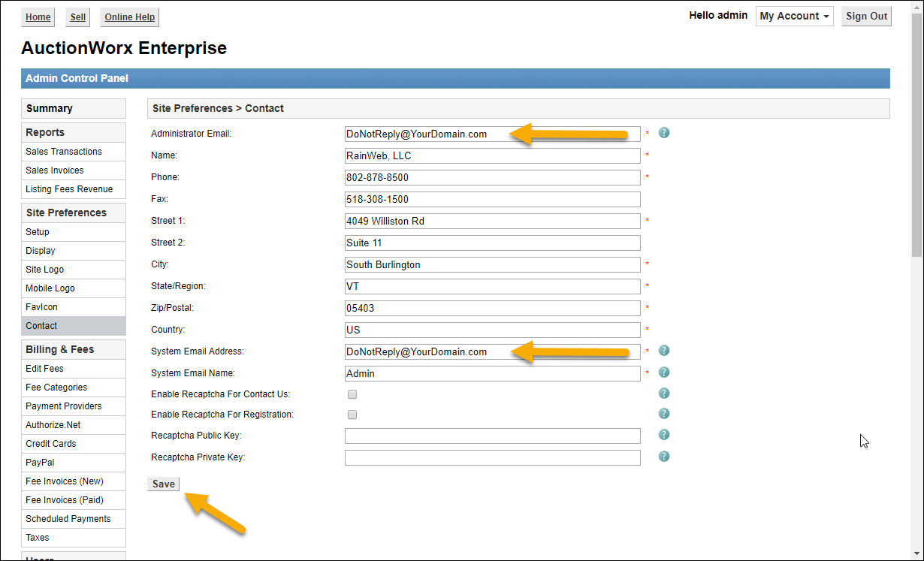924x561 pixels.
Task: Open FavIcon settings
Action: click(74, 307)
